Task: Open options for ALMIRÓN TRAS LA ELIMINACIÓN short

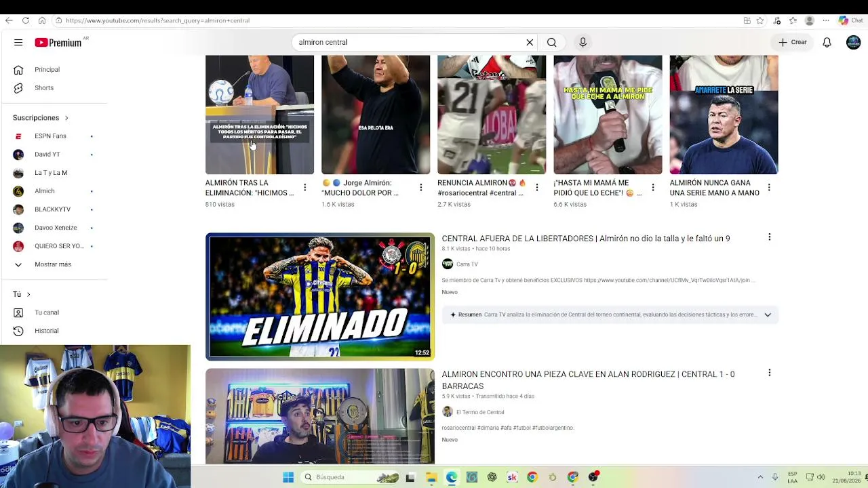Action: pyautogui.click(x=305, y=187)
